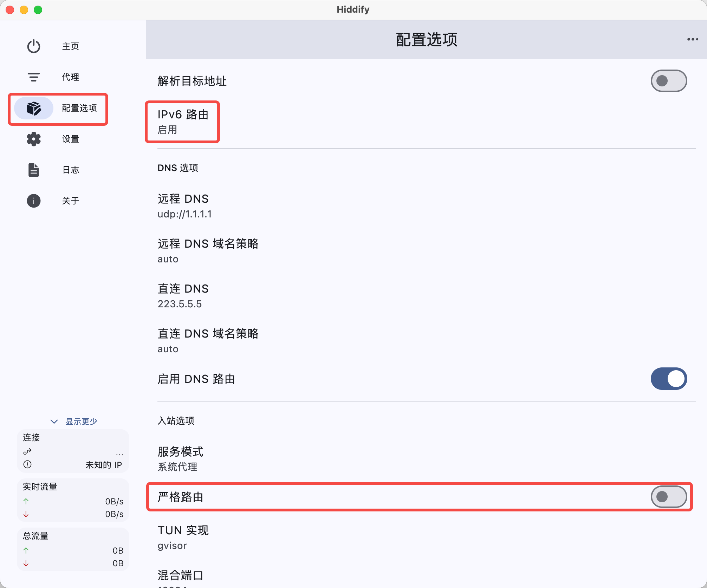The image size is (707, 588).
Task: Click the 入站选项 section header
Action: pyautogui.click(x=176, y=420)
